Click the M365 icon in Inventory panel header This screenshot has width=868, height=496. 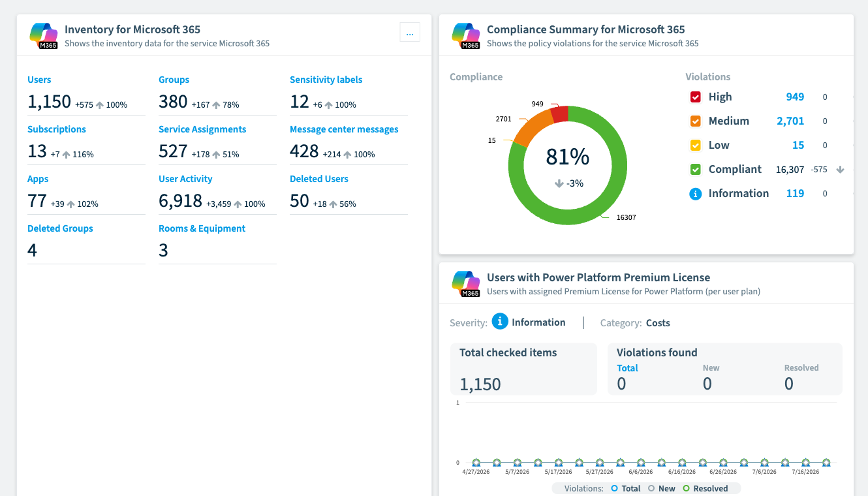click(x=44, y=36)
